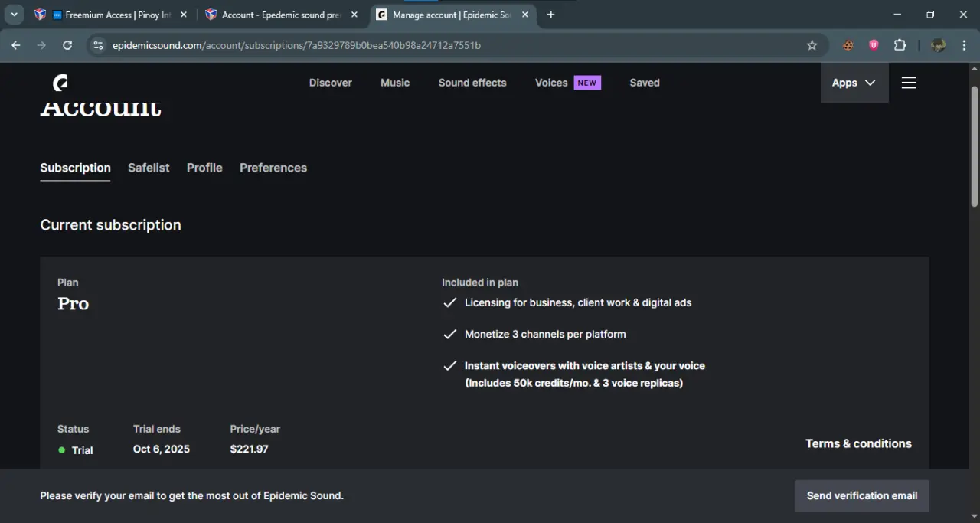Click the 'Trial' status text

pos(82,450)
